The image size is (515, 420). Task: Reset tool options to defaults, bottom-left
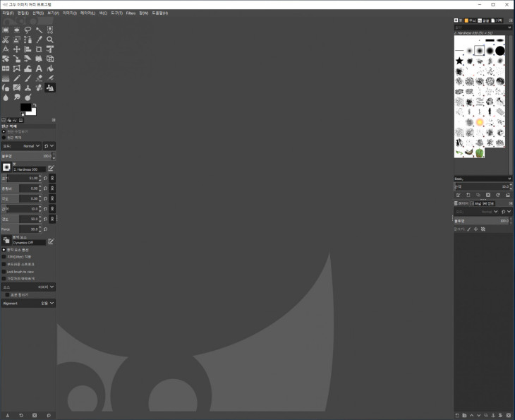tap(49, 415)
